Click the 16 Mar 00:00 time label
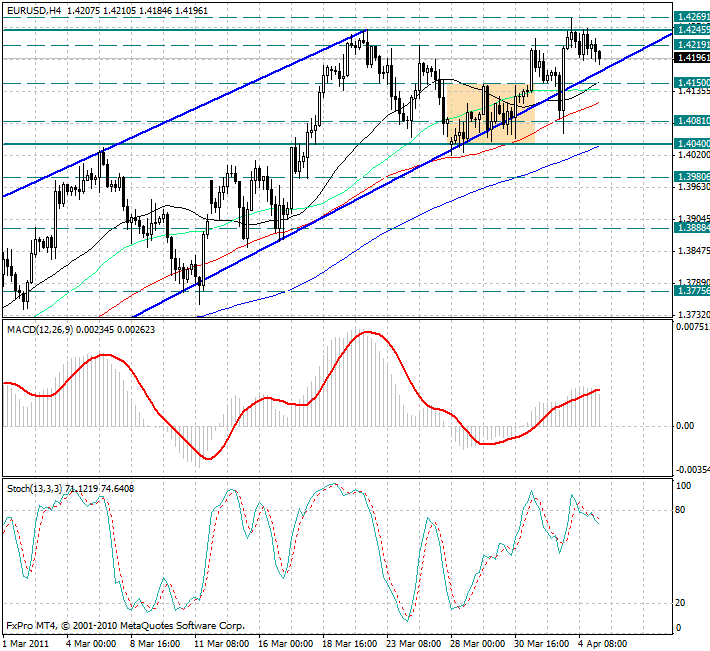The height and width of the screenshot is (651, 710). [286, 644]
